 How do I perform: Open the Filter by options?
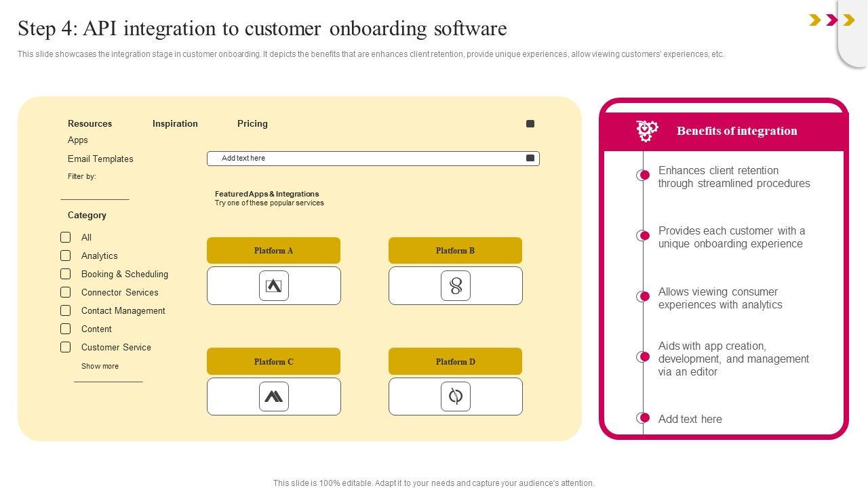(x=80, y=176)
